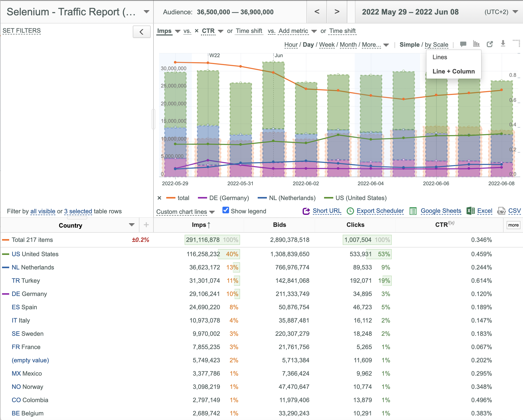This screenshot has width=523, height=420.
Task: Go to the previous date range
Action: (x=317, y=12)
